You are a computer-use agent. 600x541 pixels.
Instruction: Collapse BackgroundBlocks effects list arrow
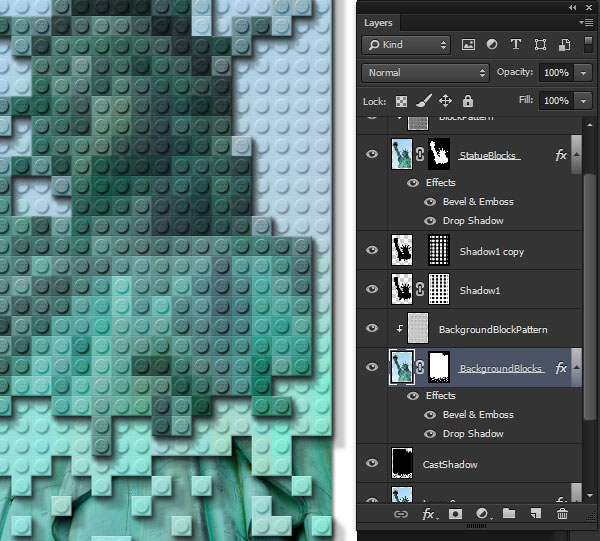(576, 368)
